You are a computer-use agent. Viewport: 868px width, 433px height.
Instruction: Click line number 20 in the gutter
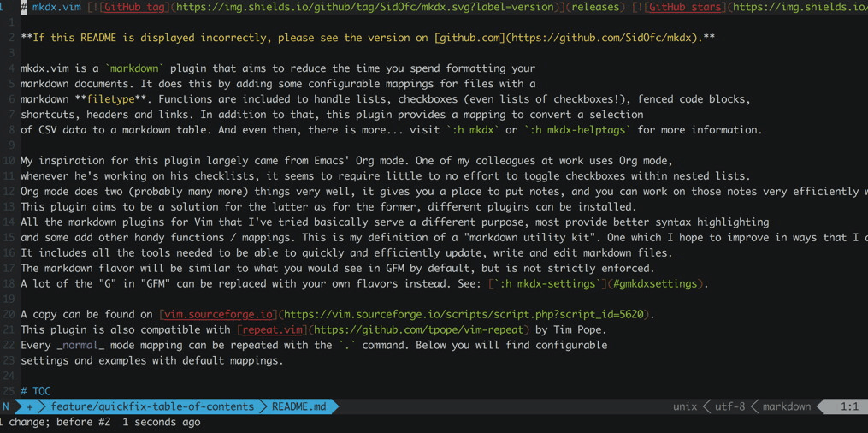click(x=8, y=315)
